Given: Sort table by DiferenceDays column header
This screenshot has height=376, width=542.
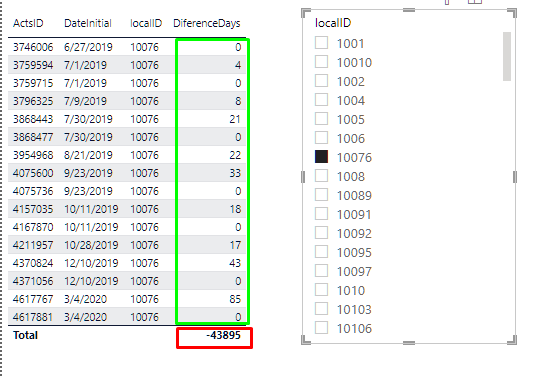Looking at the screenshot, I should tap(207, 23).
